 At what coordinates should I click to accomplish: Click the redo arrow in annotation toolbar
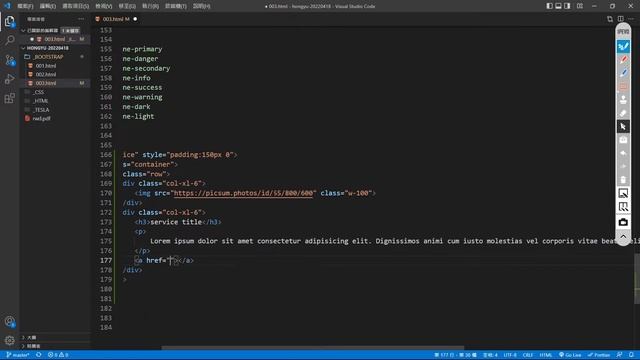623,167
